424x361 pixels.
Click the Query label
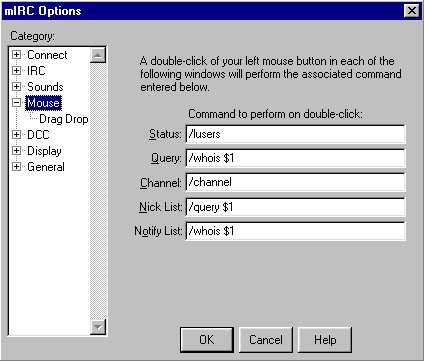[166, 158]
